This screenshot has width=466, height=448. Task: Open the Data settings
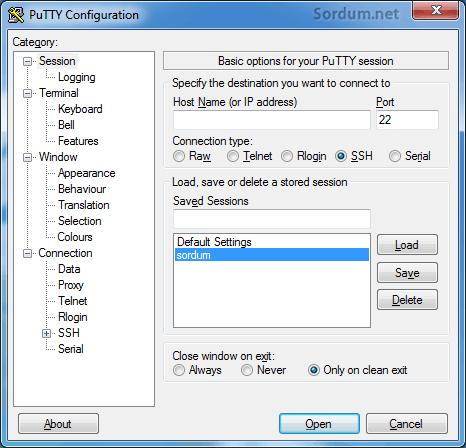pos(69,269)
